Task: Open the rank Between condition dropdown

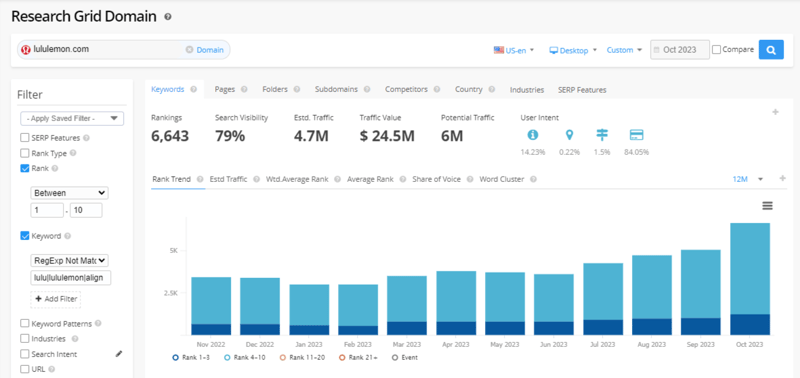Action: pyautogui.click(x=69, y=193)
